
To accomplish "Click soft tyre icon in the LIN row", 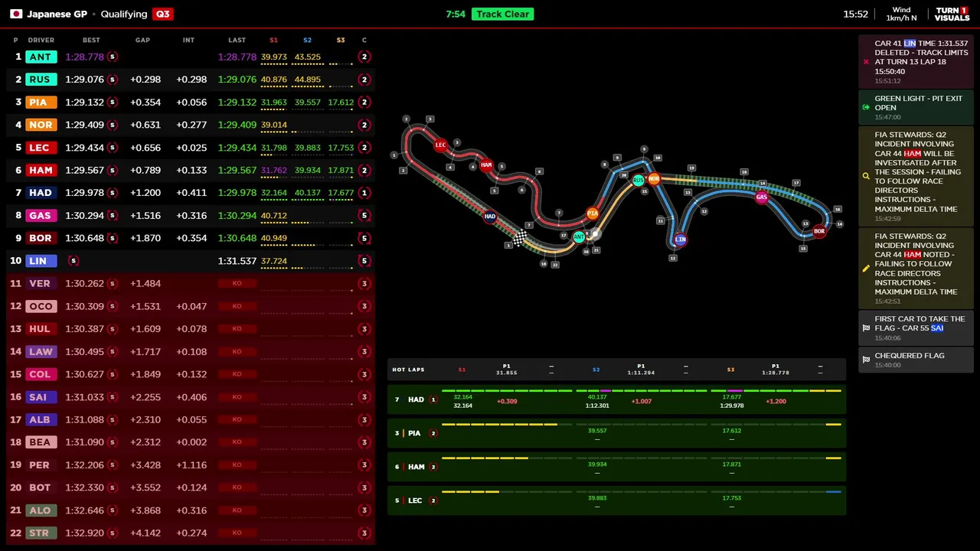I will click(73, 261).
